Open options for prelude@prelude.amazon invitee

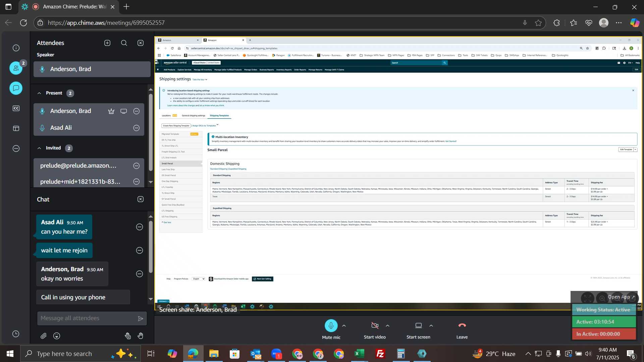(137, 166)
